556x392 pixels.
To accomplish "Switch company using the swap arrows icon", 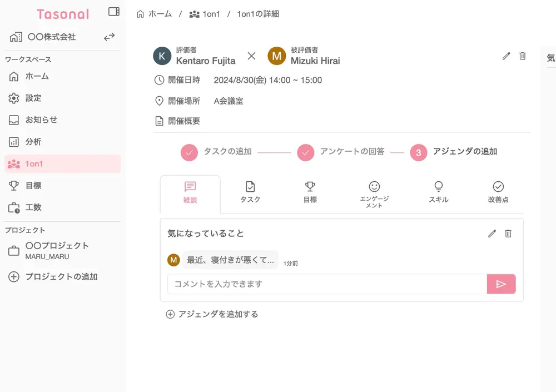I will [110, 37].
